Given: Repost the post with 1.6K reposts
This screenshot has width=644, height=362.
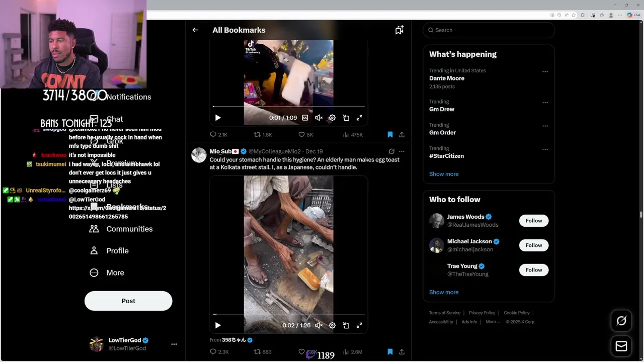Looking at the screenshot, I should (263, 135).
